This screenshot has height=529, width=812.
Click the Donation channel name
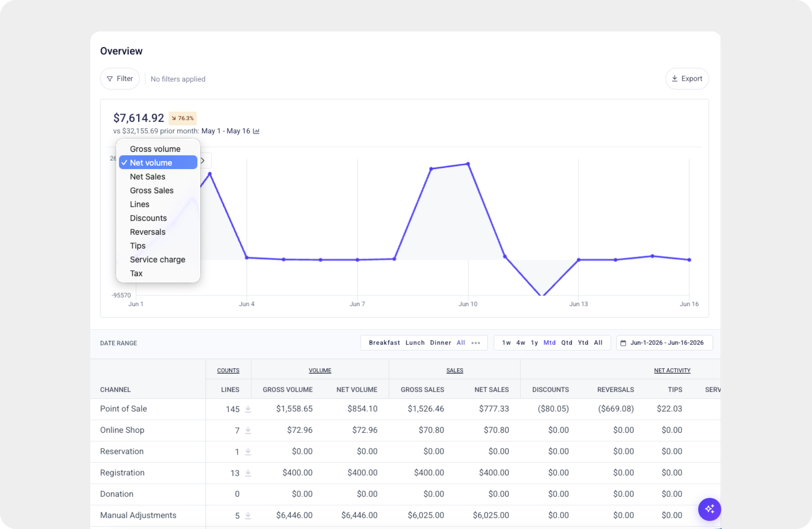tap(117, 494)
